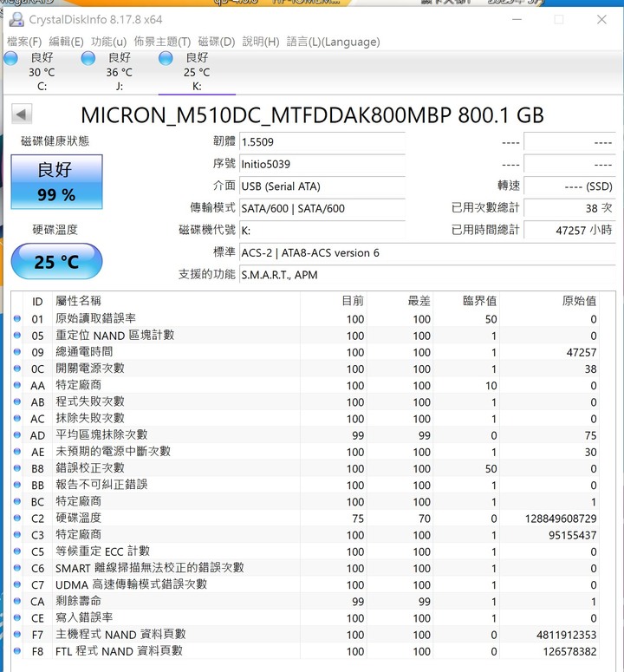Click status dot for attribute C6 SMART 離線掃描
624x672 pixels.
coord(17,567)
